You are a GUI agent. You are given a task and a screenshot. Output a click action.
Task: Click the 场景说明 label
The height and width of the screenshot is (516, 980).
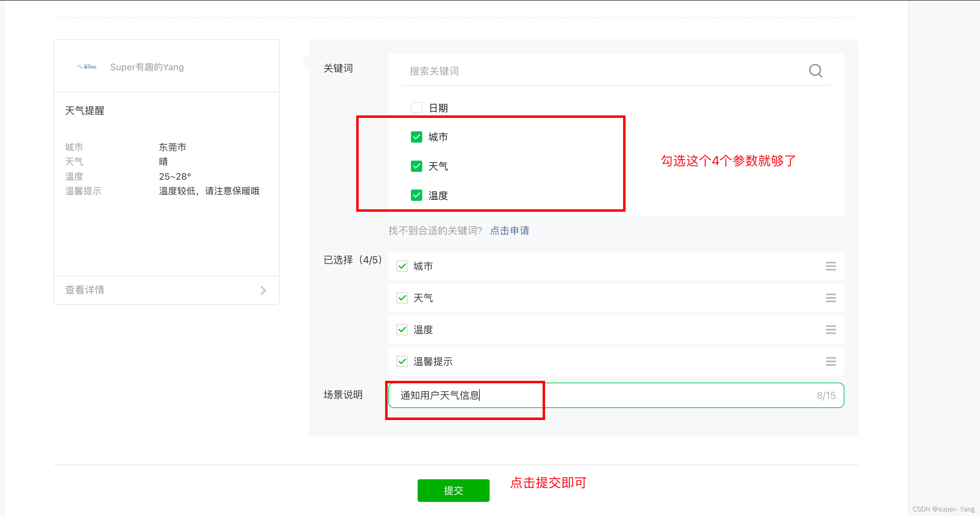(343, 395)
